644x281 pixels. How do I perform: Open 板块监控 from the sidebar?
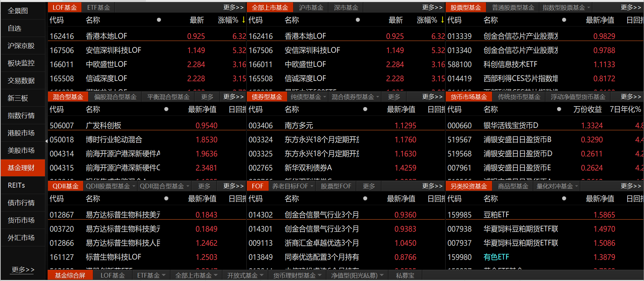[23, 63]
